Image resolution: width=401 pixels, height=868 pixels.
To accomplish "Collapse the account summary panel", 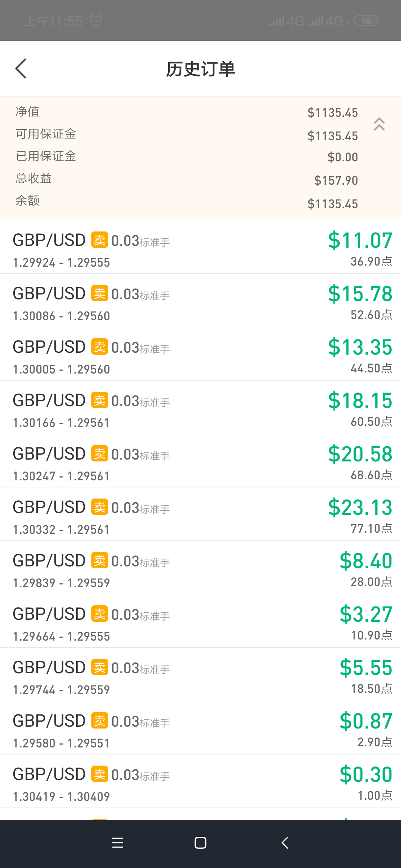I will (379, 124).
